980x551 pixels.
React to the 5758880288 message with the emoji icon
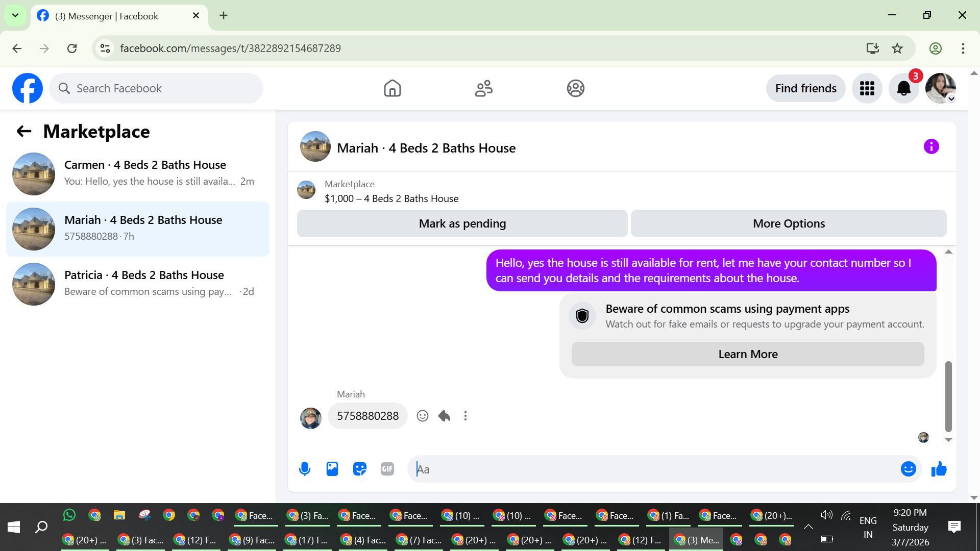pyautogui.click(x=423, y=416)
